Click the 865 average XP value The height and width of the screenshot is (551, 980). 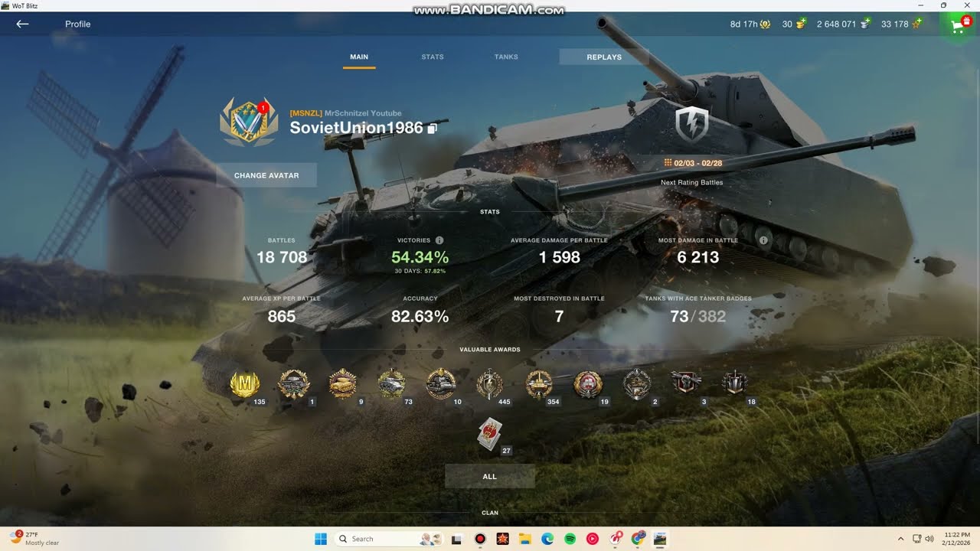click(282, 317)
